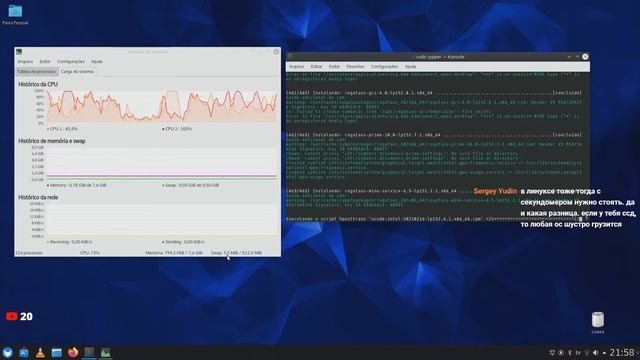The height and width of the screenshot is (360, 640).
Task: Show hidden system tray icons arrow
Action: tap(604, 353)
